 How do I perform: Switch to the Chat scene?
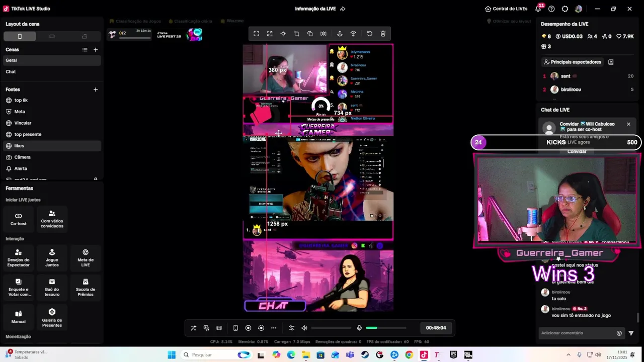52,72
